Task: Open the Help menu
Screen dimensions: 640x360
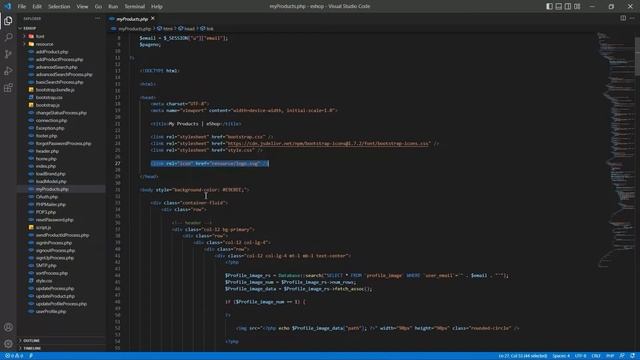Action: click(x=156, y=7)
